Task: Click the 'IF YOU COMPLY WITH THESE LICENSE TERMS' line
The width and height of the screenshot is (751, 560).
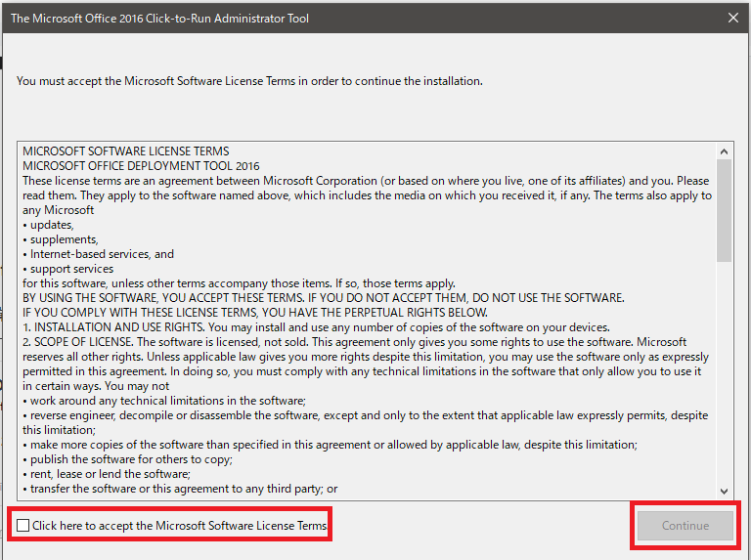Action: (255, 313)
